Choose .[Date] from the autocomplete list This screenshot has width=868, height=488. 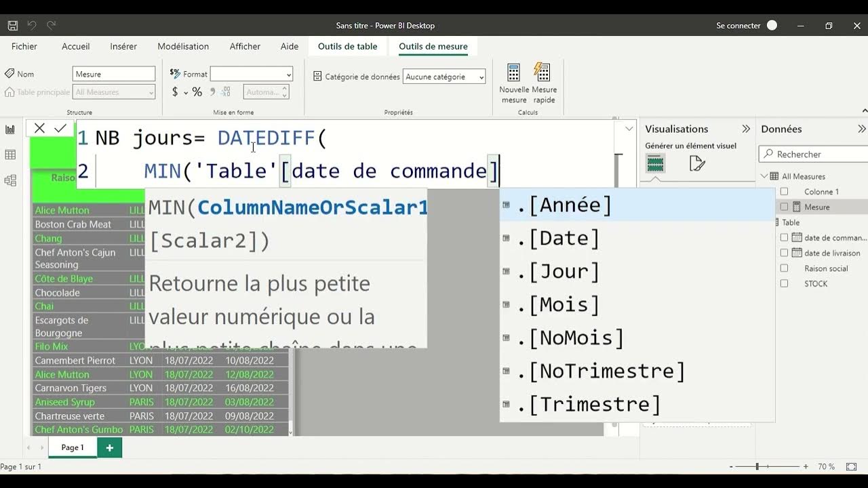pyautogui.click(x=637, y=238)
